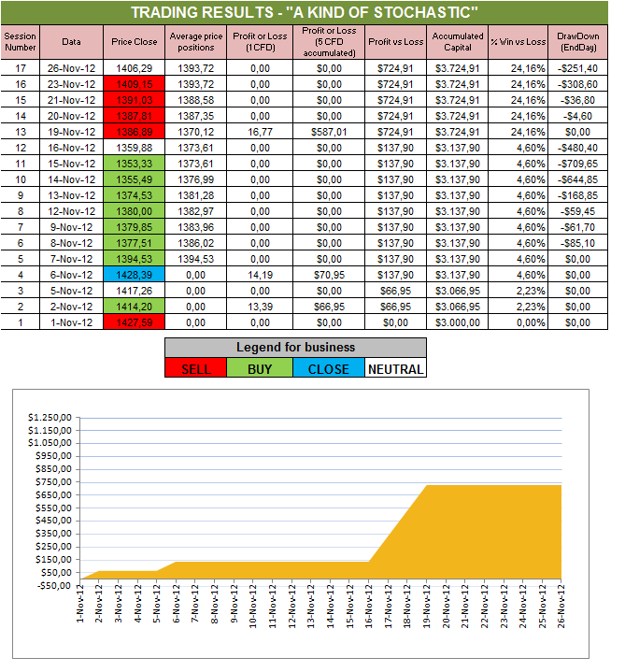Viewport: 625px width, 672px height.
Task: Select green price cell '1379,85'
Action: click(x=135, y=227)
